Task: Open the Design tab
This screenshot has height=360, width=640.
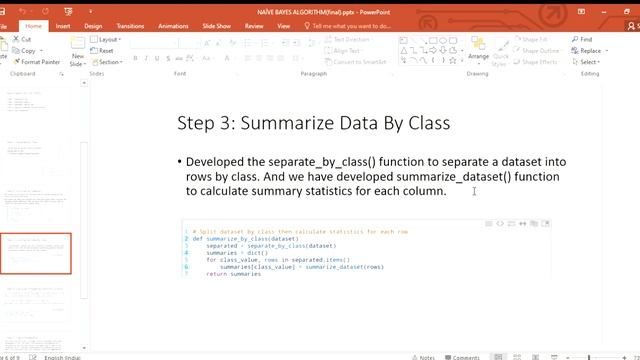Action: [x=93, y=26]
